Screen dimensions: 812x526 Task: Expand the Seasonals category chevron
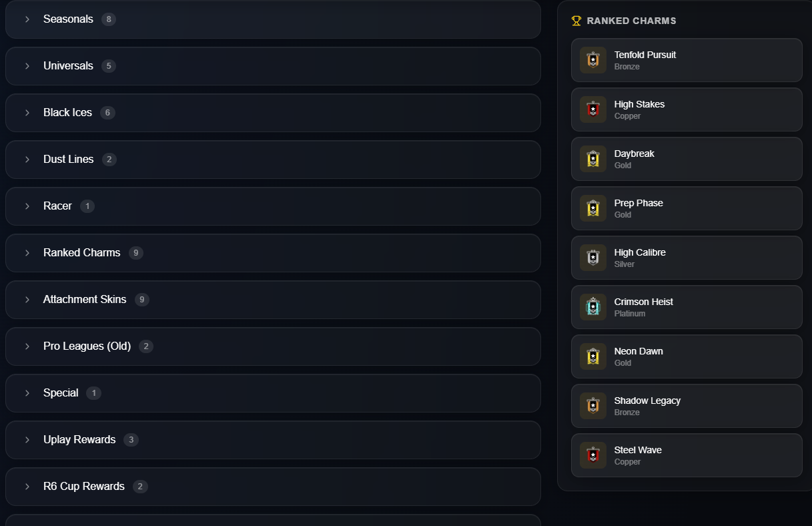pyautogui.click(x=27, y=19)
